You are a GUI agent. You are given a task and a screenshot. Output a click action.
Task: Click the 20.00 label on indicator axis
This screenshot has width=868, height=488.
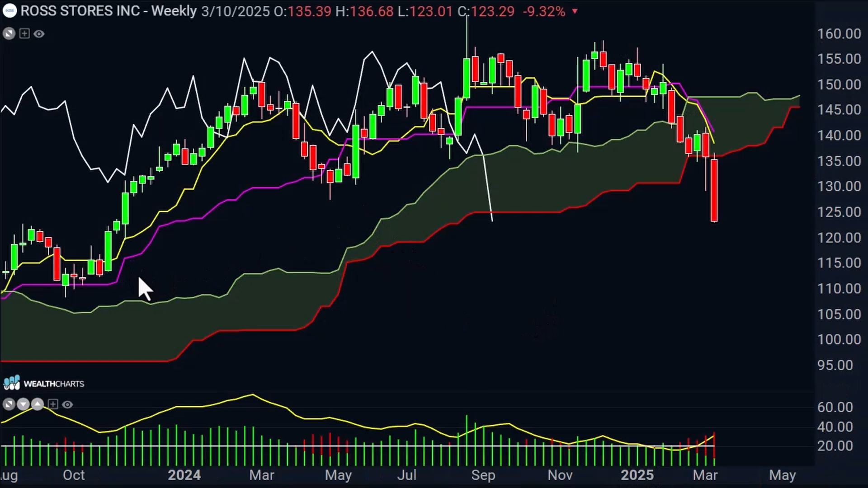[x=835, y=446]
